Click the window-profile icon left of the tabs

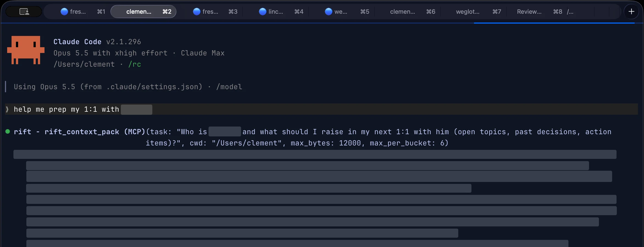pyautogui.click(x=24, y=12)
